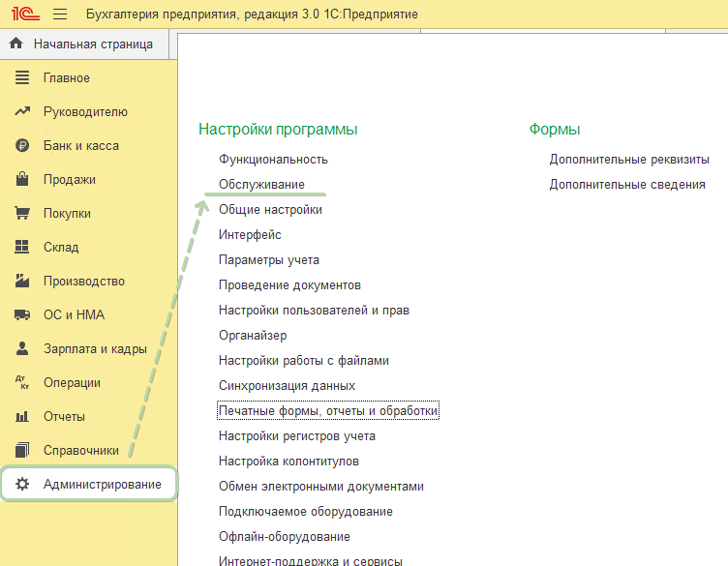This screenshot has height=566, width=728.
Task: Switch to the Начальная страница tab
Action: pyautogui.click(x=84, y=45)
